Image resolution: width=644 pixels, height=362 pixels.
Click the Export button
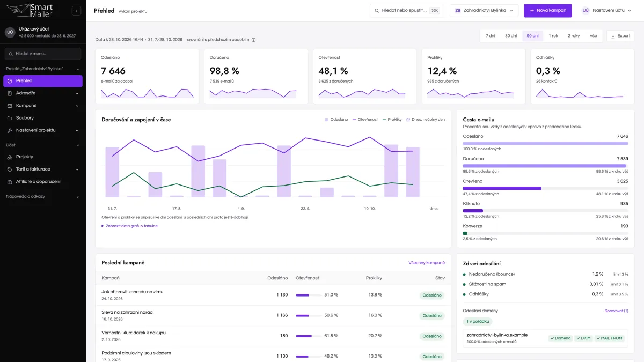tap(620, 36)
